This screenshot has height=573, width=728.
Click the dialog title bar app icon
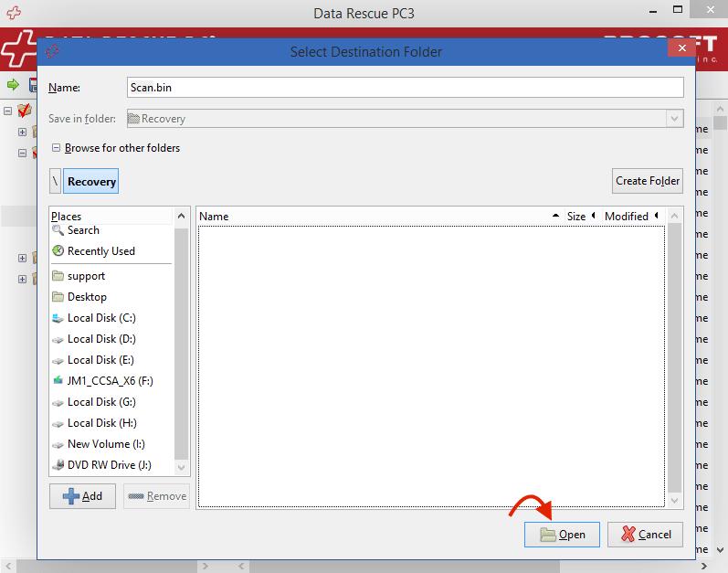[52, 51]
